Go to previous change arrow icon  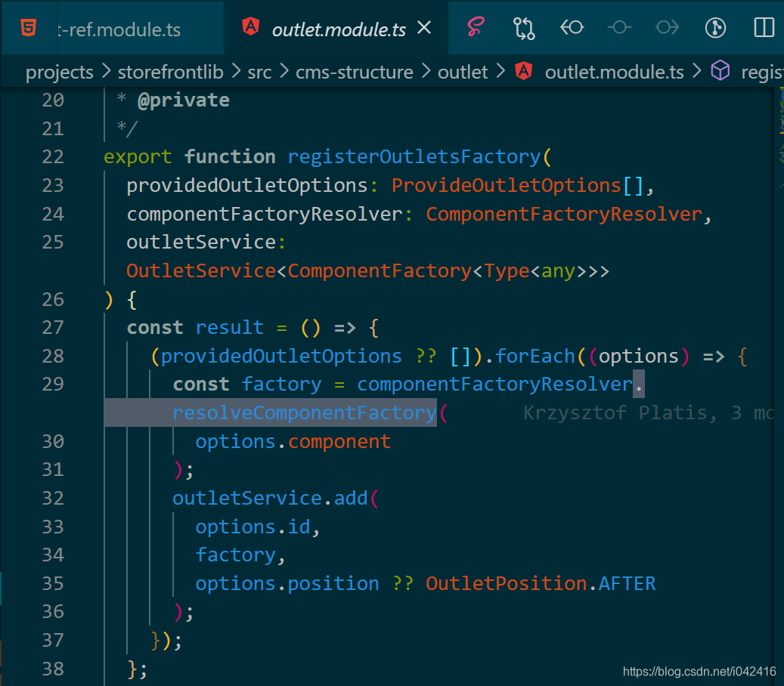pyautogui.click(x=572, y=26)
